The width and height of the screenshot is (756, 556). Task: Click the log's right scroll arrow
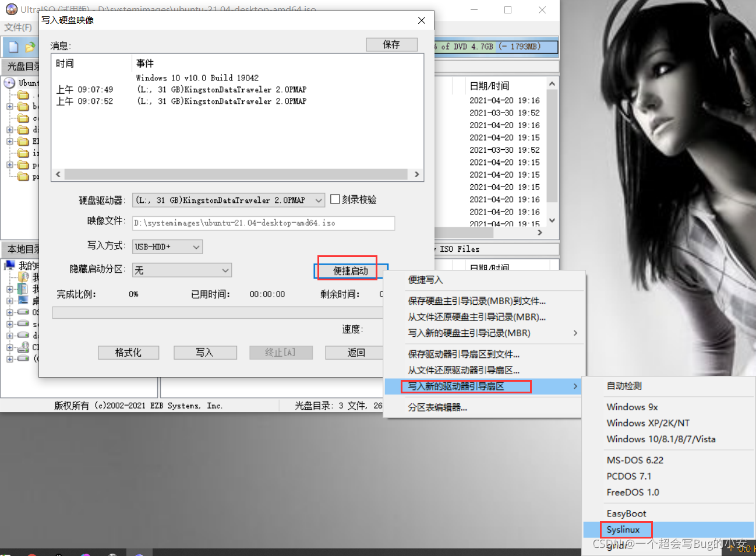416,174
